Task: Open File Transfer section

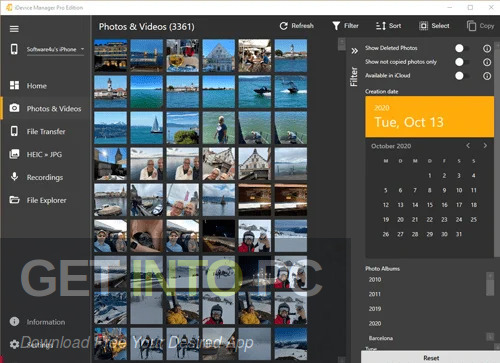Action: coord(46,132)
